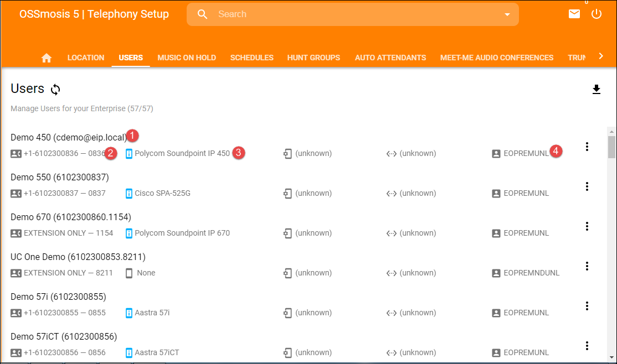The image size is (617, 364).
Task: Refresh the Users list
Action: point(55,89)
